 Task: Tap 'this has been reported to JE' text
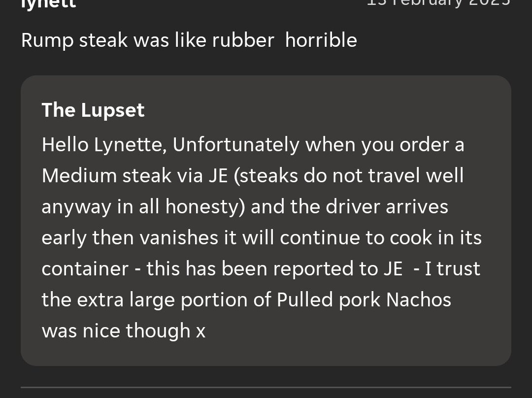click(274, 269)
